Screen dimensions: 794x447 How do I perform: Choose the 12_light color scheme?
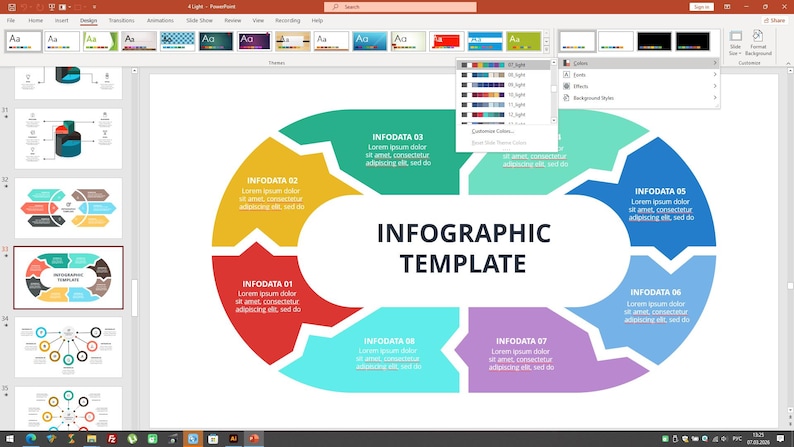point(503,115)
